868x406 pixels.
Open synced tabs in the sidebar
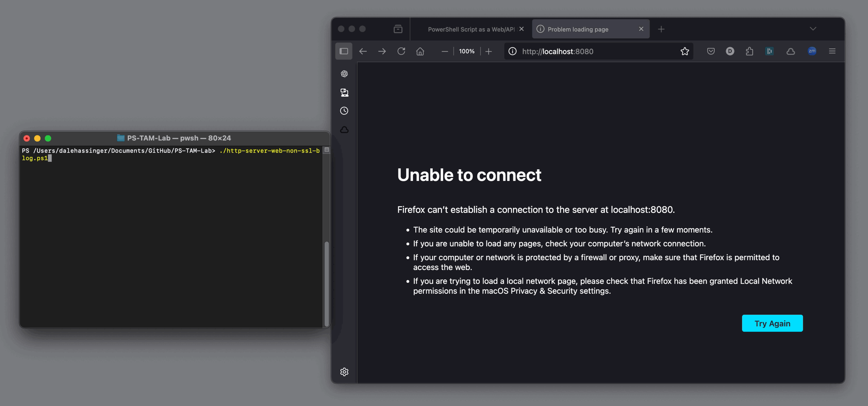[344, 92]
